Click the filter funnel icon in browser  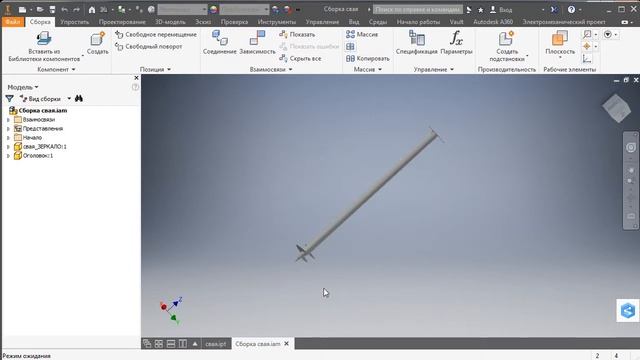(9, 98)
